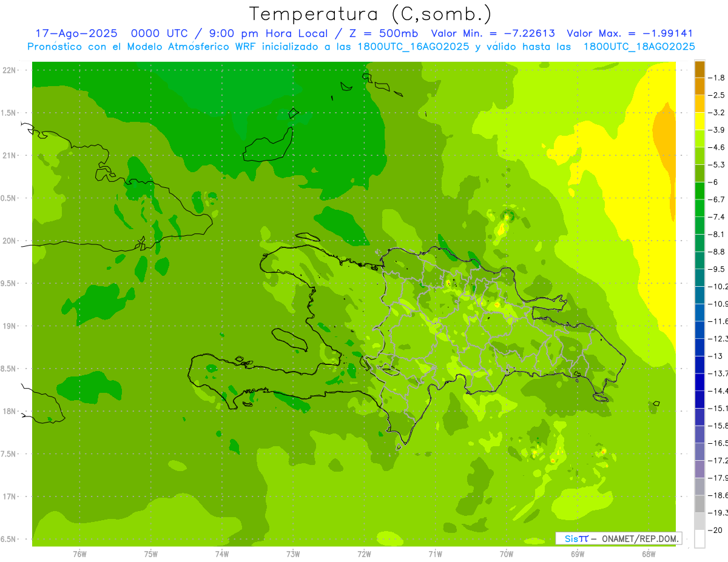The height and width of the screenshot is (562, 728).
Task: Click the "19N" latitude label
Action: [x=9, y=326]
